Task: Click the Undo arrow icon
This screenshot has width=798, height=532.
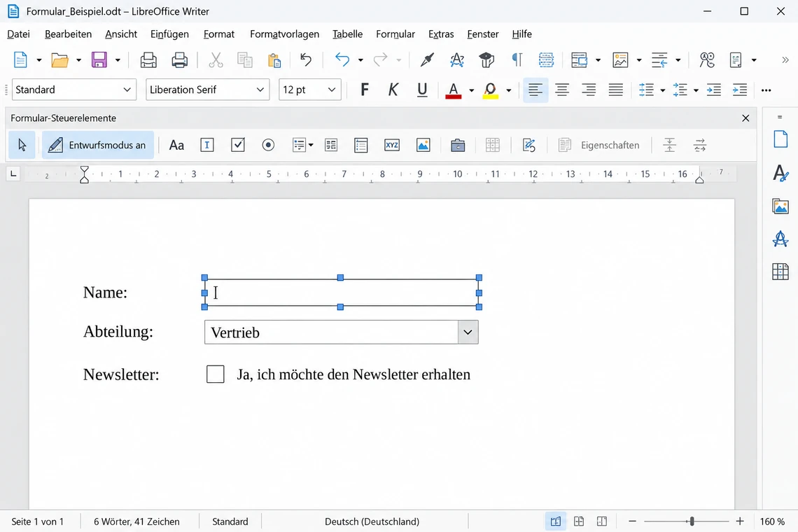Action: pyautogui.click(x=342, y=60)
